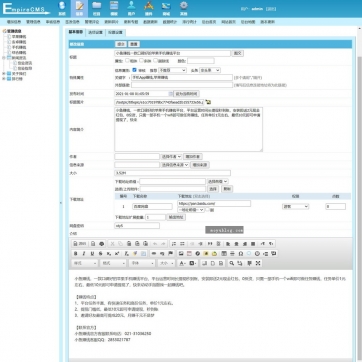Apply Superscript in the editor toolbar

pos(117,254)
